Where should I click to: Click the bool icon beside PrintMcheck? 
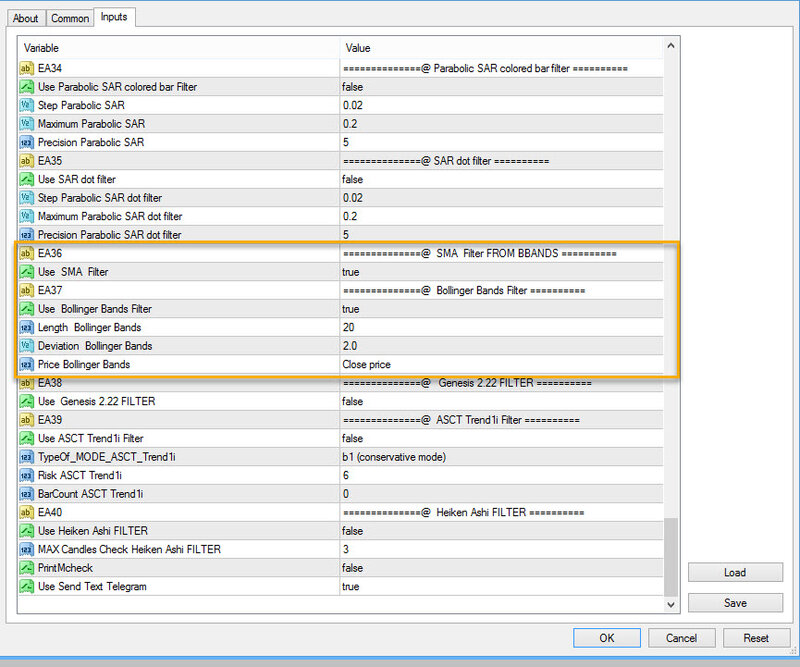[27, 568]
